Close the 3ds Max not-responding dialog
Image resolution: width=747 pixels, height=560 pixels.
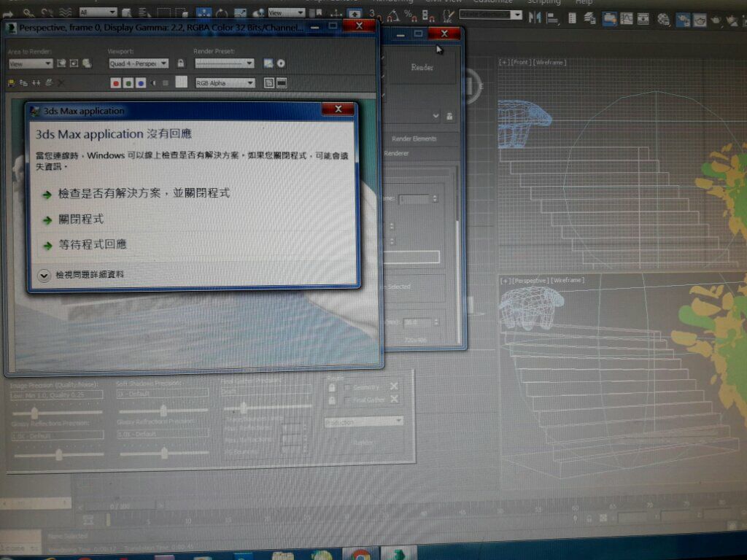[338, 109]
